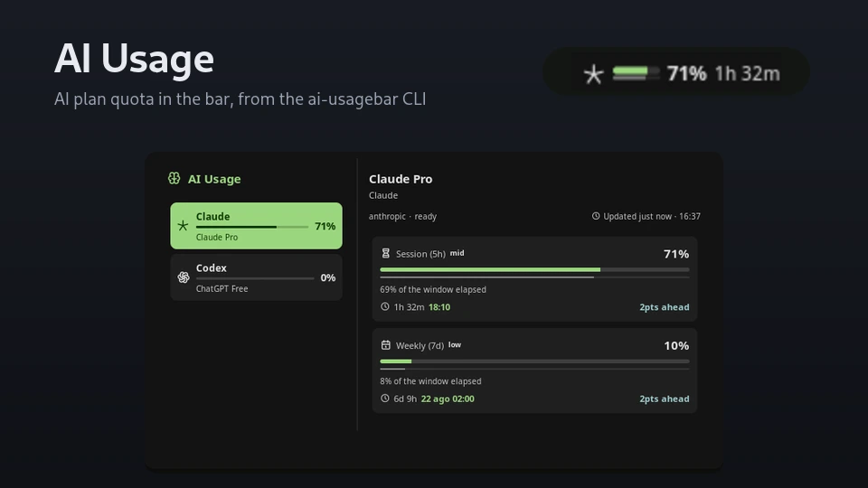The height and width of the screenshot is (488, 868).
Task: Click the large 'AI Usage' page heading
Action: click(x=134, y=59)
